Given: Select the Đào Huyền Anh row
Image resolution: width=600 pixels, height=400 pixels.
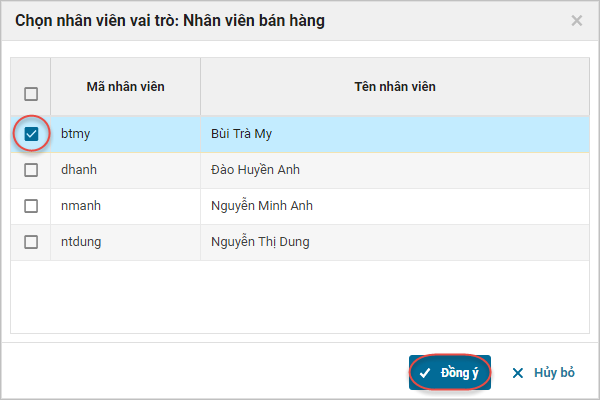Looking at the screenshot, I should coord(255,169).
